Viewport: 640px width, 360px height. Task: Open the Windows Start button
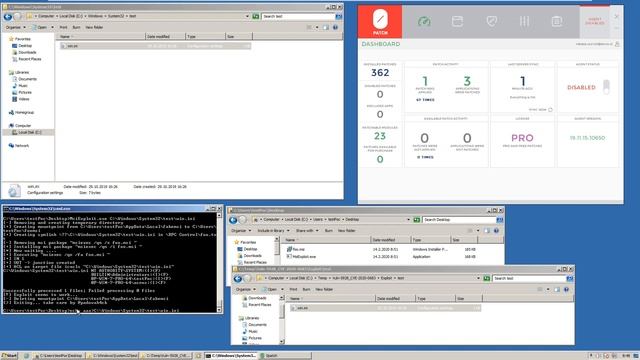click(9, 356)
